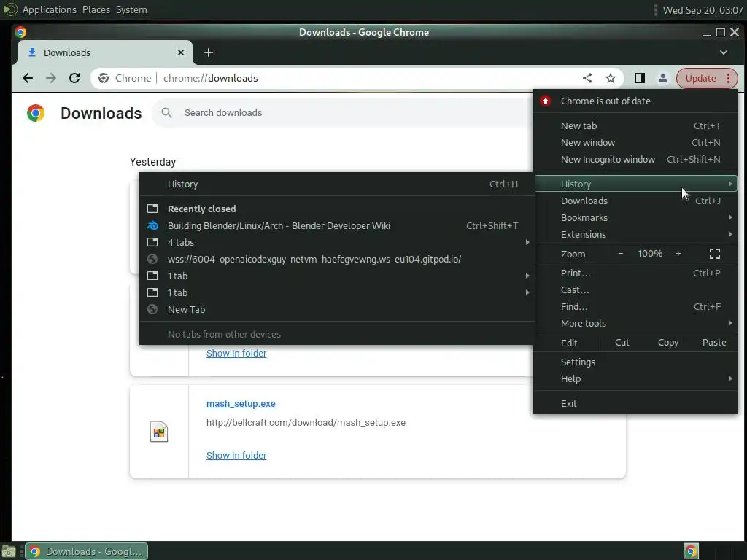The width and height of the screenshot is (747, 560).
Task: Click the site info Chrome icon in address bar
Action: 104,78
